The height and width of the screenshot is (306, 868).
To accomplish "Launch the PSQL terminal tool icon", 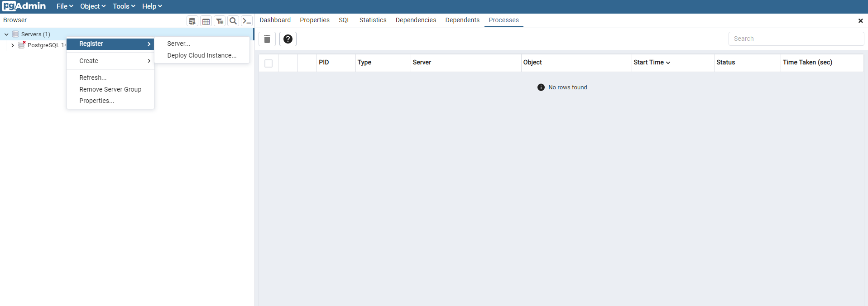I will (247, 21).
